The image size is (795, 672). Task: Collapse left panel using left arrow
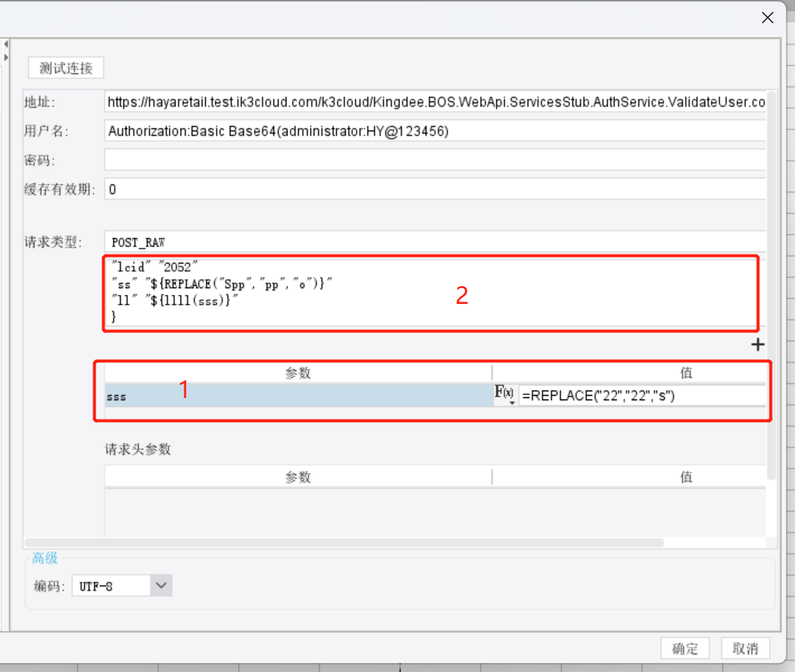[5, 44]
